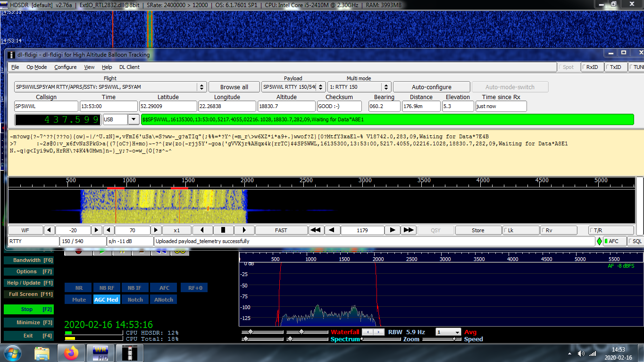Viewport: 644px width, 362px height.
Task: Increase waterfall range right of 70
Action: pyautogui.click(x=156, y=230)
